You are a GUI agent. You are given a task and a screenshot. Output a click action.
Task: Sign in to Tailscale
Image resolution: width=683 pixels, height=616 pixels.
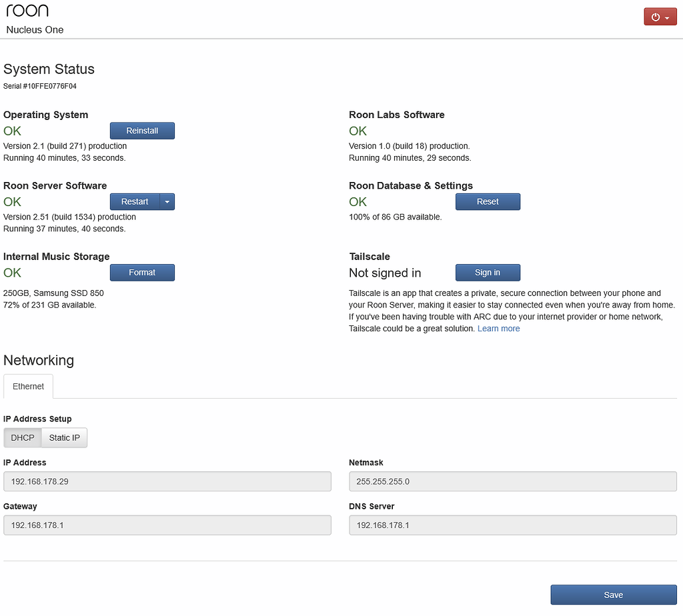[x=488, y=272]
